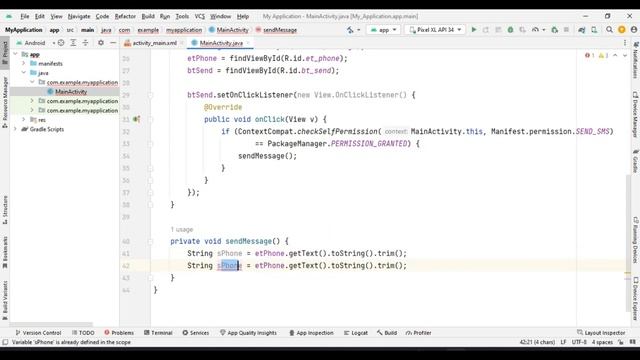
Task: Expand the res folder
Action: click(x=24, y=120)
